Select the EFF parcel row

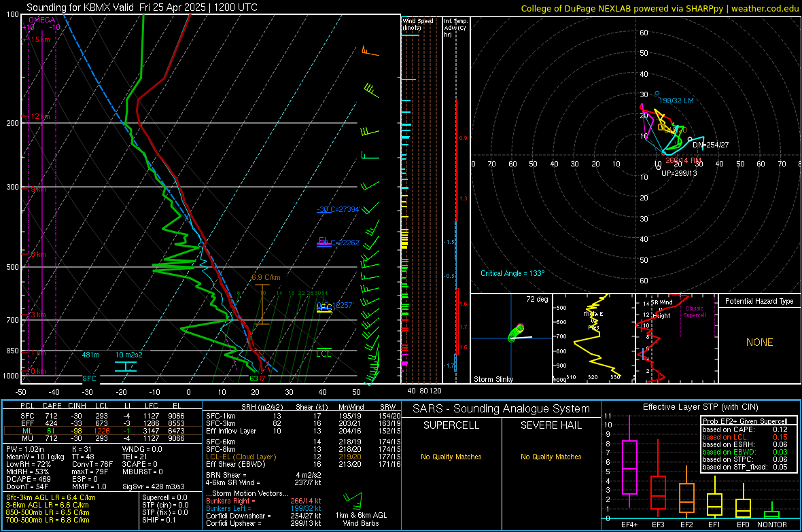(x=103, y=423)
